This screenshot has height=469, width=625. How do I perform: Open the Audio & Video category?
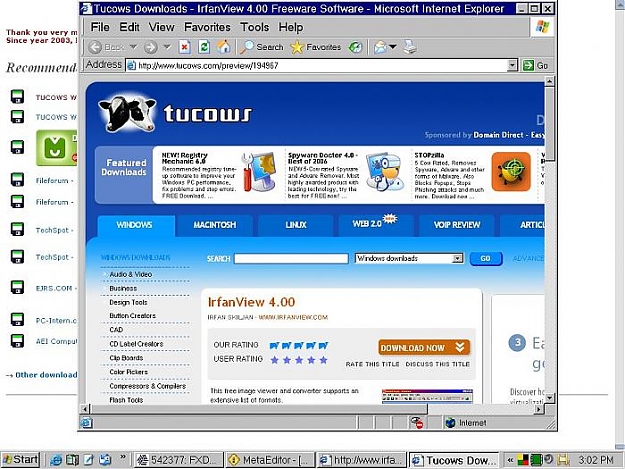tap(131, 275)
